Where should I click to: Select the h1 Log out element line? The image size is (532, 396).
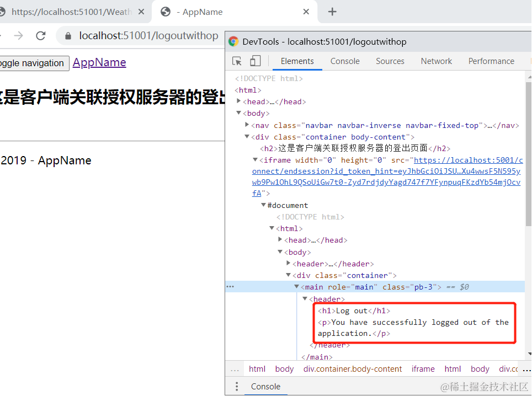pos(354,311)
